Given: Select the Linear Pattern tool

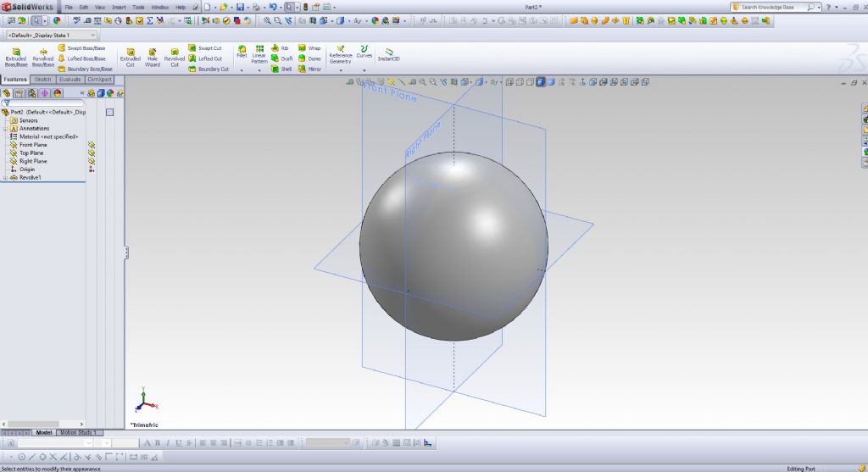Looking at the screenshot, I should pyautogui.click(x=259, y=54).
